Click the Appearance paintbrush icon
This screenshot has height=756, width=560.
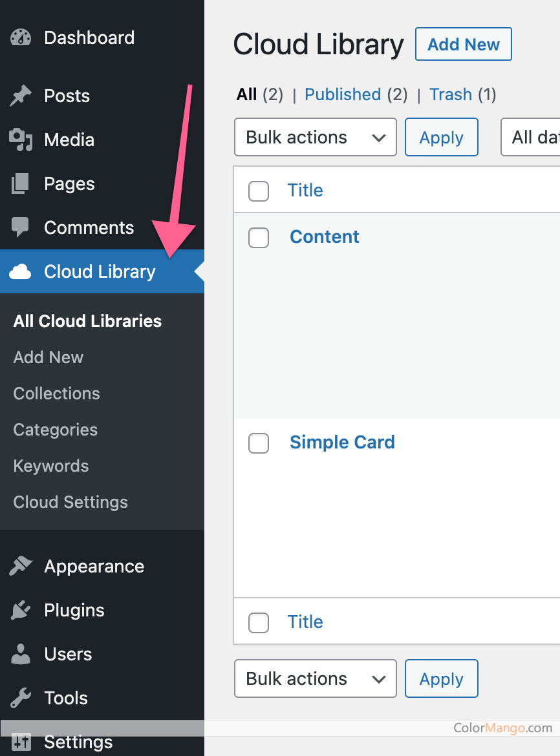[21, 566]
